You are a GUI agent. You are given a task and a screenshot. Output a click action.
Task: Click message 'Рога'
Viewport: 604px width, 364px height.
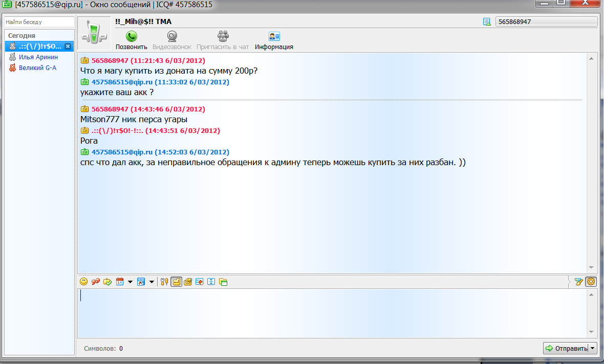(89, 141)
